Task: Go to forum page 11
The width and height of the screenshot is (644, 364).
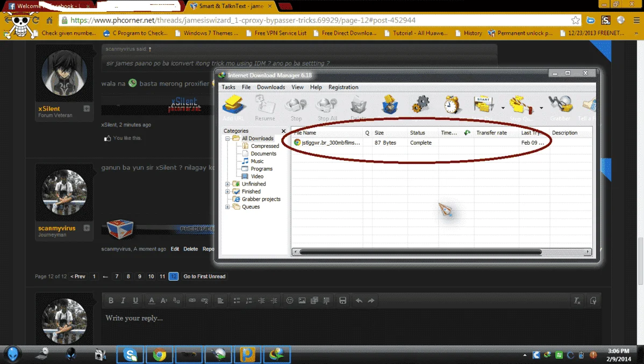Action: 162,276
